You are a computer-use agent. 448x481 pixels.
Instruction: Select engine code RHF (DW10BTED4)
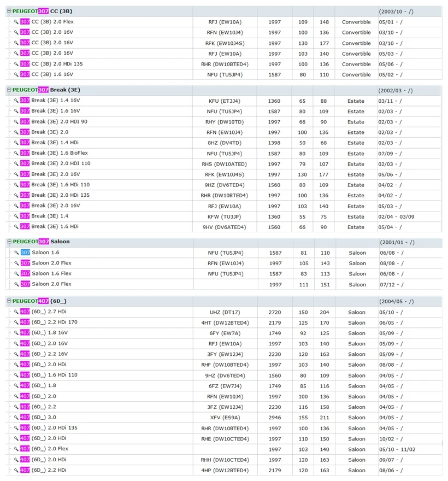pos(225,365)
